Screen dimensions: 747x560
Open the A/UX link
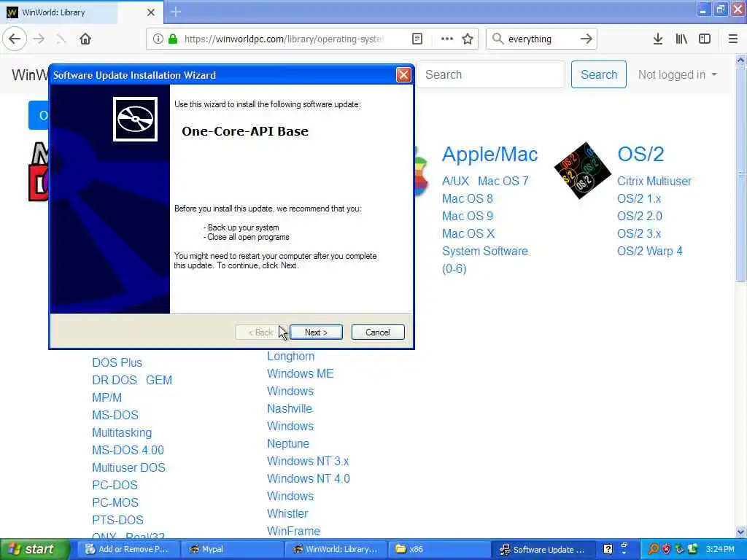tap(455, 181)
